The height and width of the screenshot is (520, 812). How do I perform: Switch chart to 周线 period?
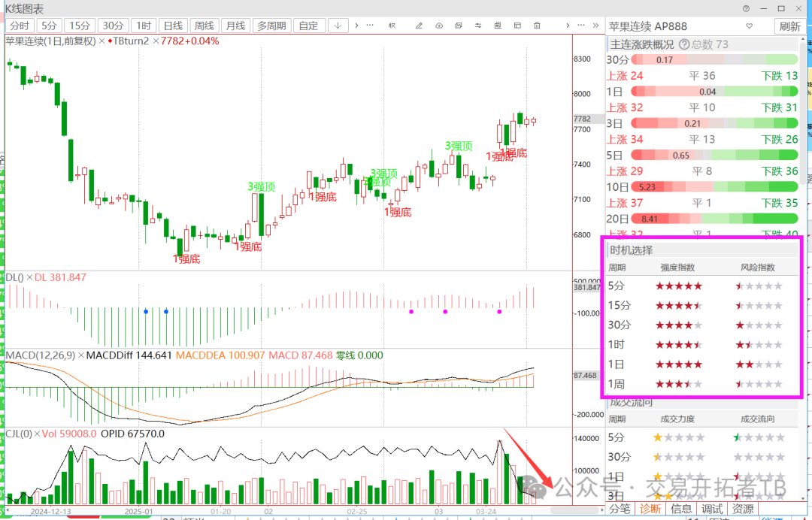coord(205,26)
